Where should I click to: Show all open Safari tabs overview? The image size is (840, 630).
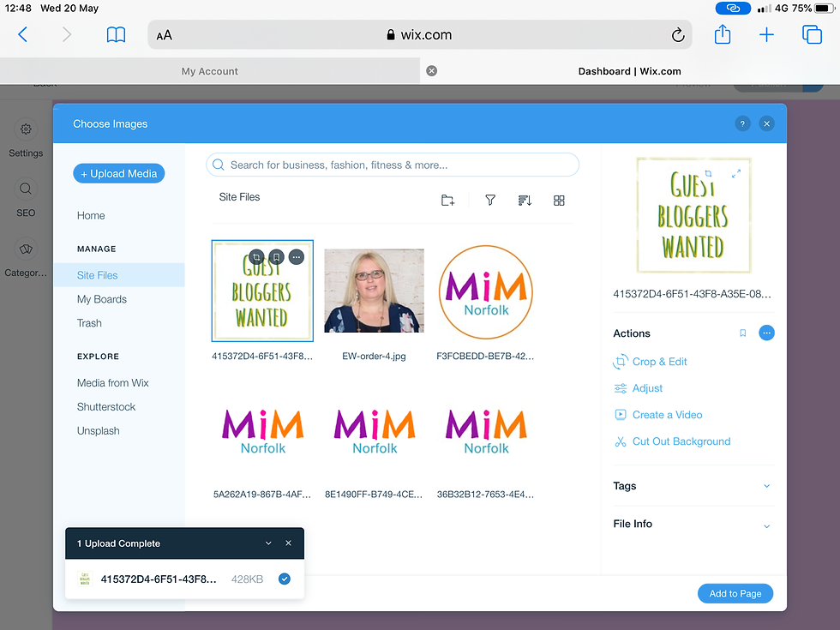(812, 34)
